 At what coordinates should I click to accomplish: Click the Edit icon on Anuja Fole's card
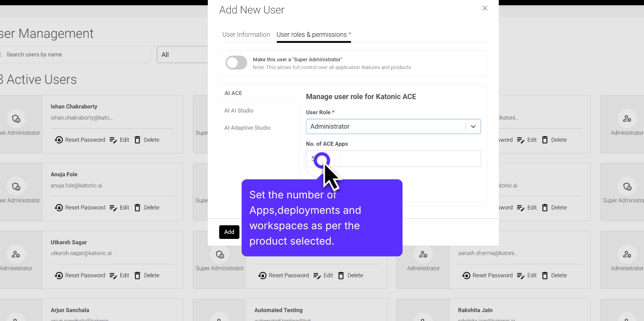(x=113, y=207)
